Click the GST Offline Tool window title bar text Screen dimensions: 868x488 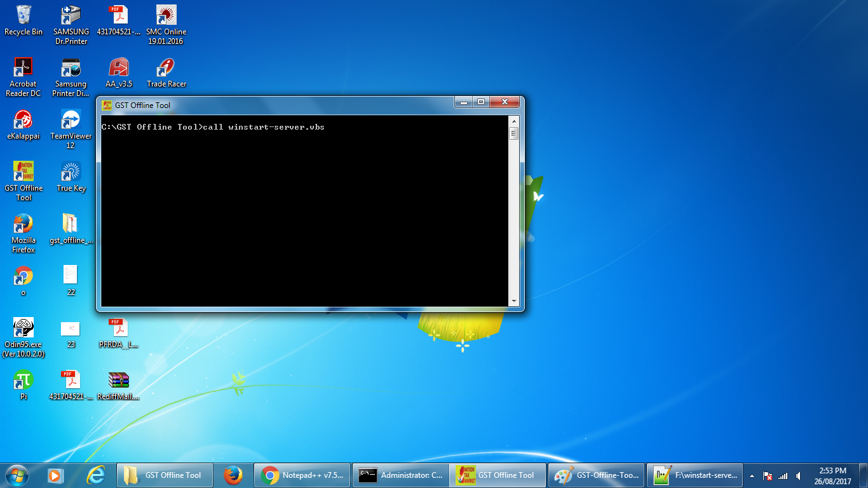tap(143, 105)
